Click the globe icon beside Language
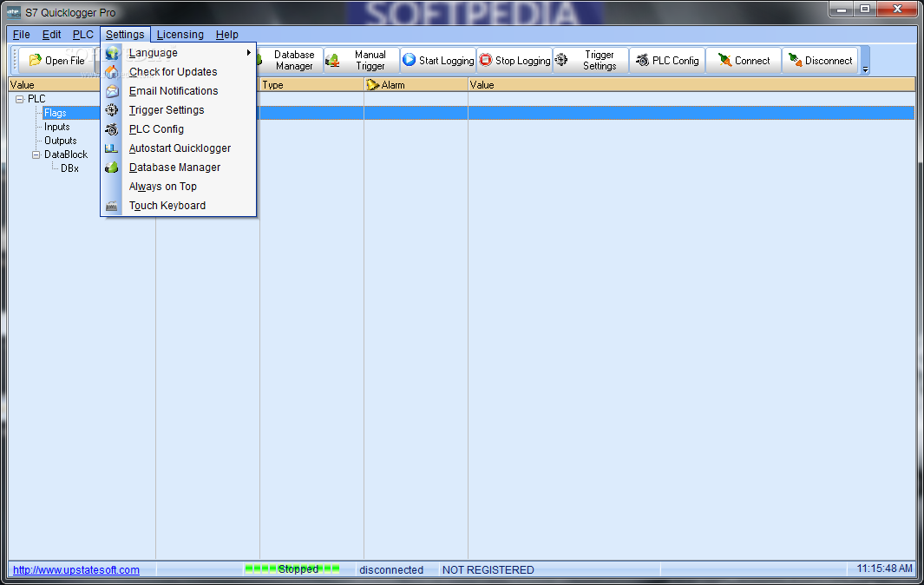 point(112,53)
